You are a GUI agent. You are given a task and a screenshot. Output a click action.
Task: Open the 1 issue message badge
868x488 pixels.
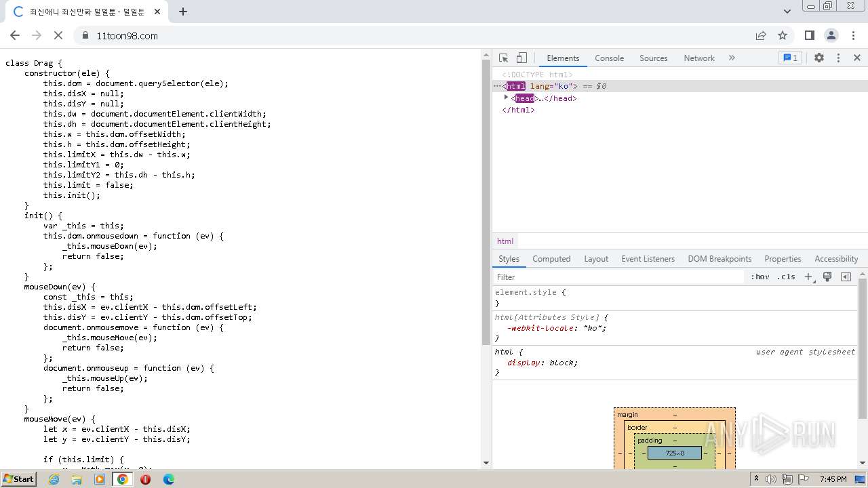[790, 58]
